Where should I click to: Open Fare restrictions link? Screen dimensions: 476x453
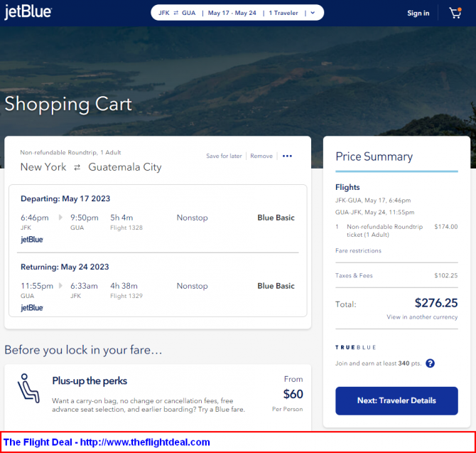coord(358,250)
